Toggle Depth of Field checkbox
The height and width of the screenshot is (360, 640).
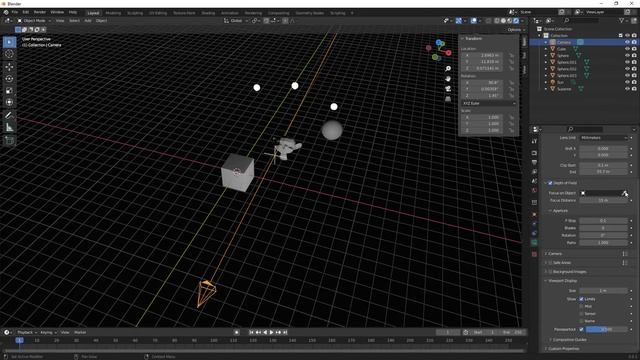point(550,183)
